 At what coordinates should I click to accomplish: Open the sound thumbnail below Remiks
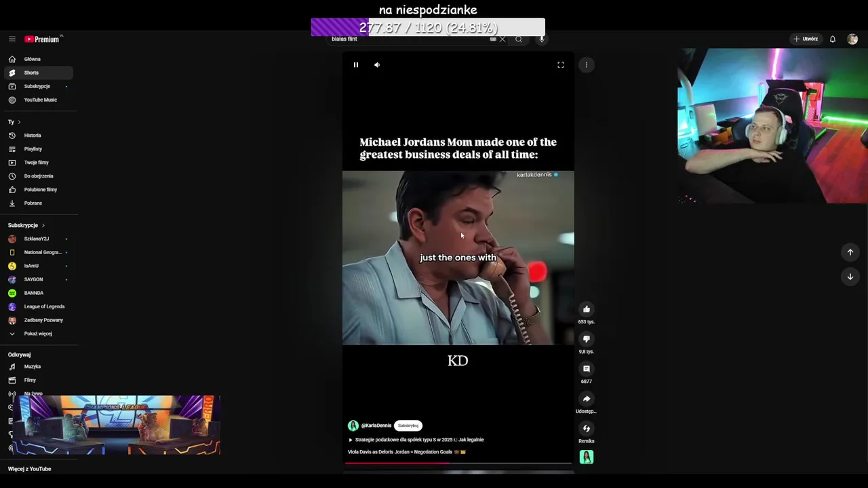click(587, 457)
